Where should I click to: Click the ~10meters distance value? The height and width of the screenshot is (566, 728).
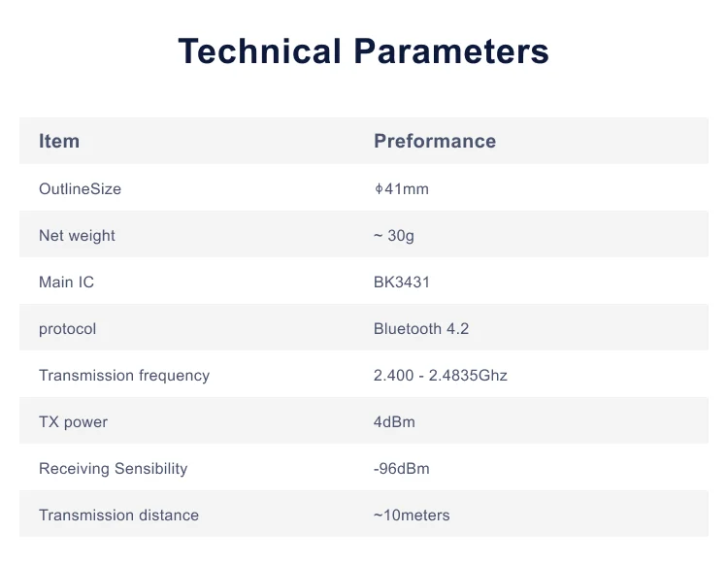(412, 515)
